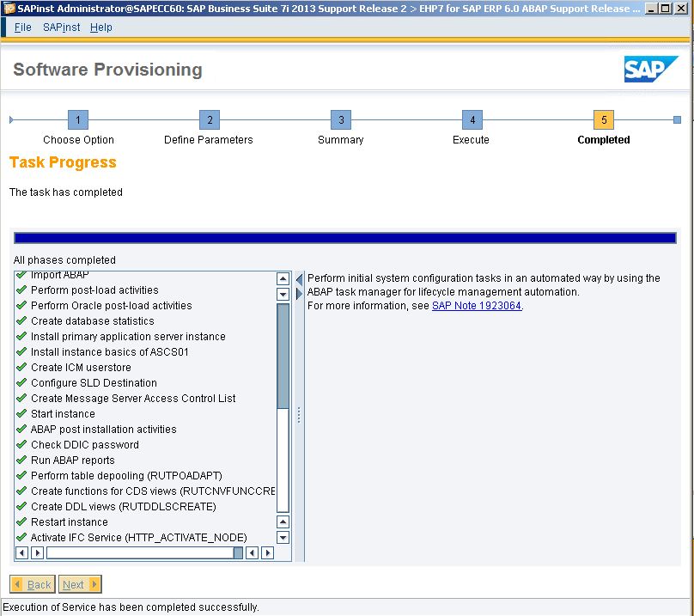Click green checkmark beside 'Restart instance'
Image resolution: width=694 pixels, height=616 pixels.
coord(21,521)
